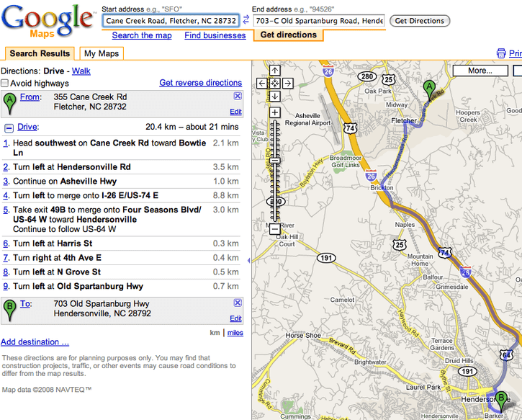
Task: Edit the To address
Action: click(x=235, y=318)
